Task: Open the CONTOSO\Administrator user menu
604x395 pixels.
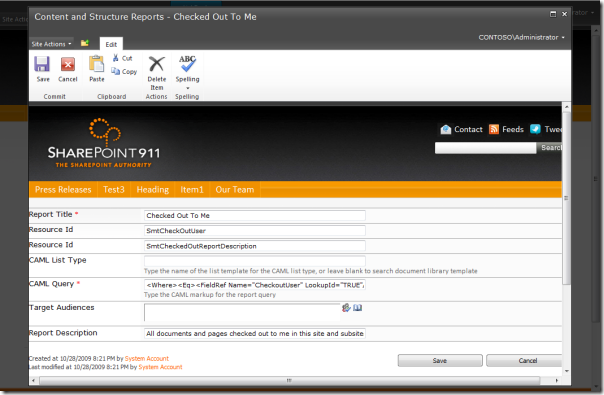Action: click(x=521, y=37)
